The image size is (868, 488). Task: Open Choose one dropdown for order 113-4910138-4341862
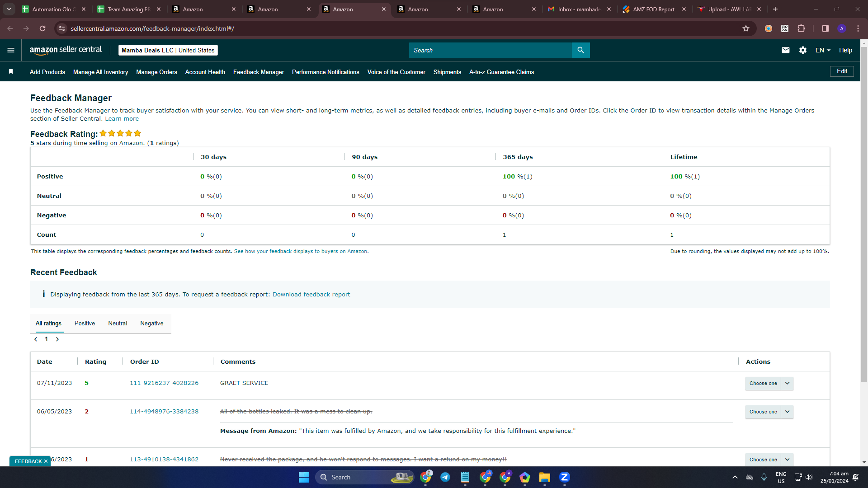[769, 460]
